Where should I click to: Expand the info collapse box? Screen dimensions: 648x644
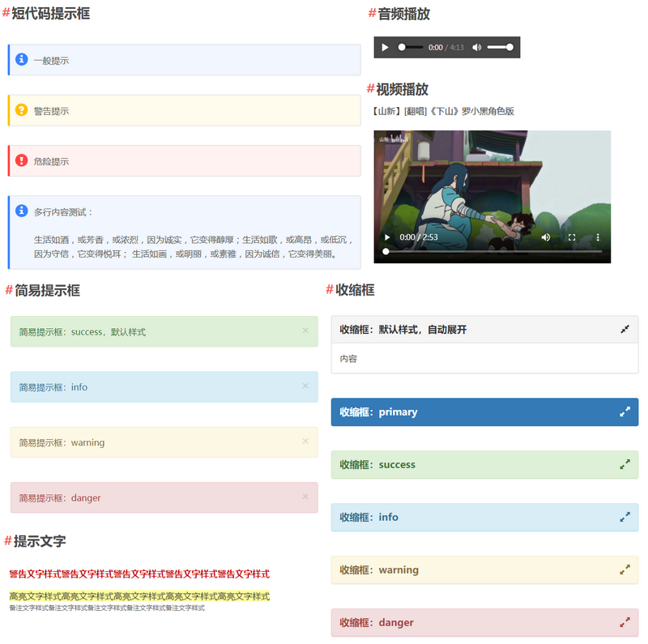(624, 517)
